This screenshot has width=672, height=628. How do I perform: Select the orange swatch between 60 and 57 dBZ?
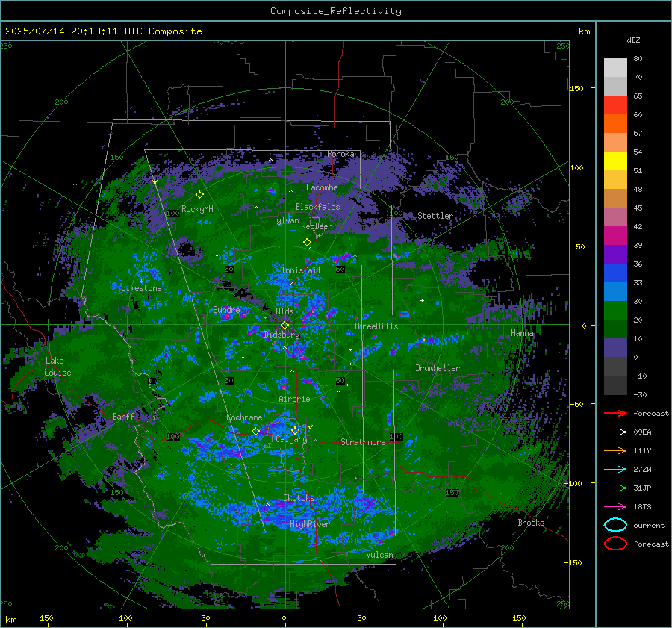click(615, 124)
